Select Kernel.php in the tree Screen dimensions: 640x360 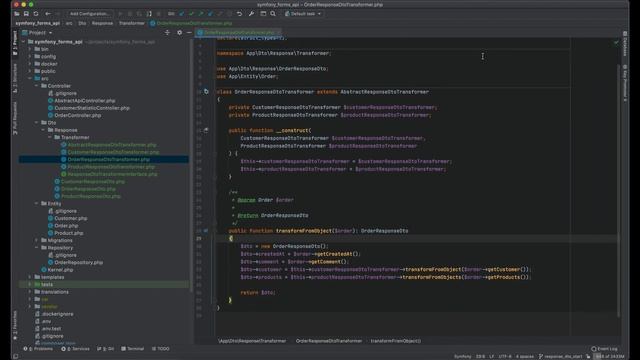point(60,270)
